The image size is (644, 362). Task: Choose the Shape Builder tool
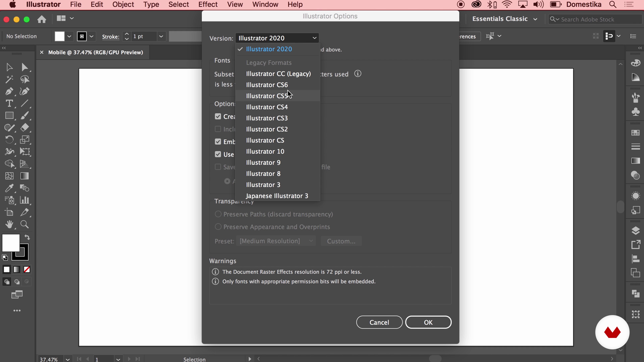click(9, 164)
